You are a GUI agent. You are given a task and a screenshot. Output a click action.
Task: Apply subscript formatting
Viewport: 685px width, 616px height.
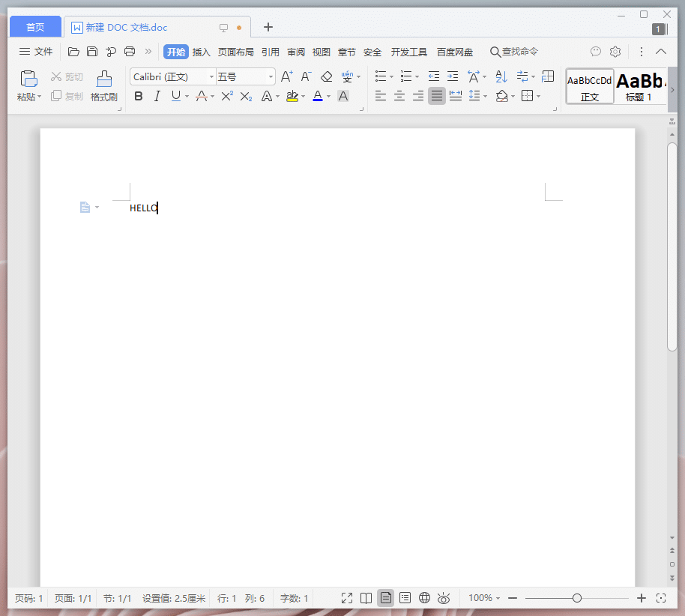pos(247,96)
